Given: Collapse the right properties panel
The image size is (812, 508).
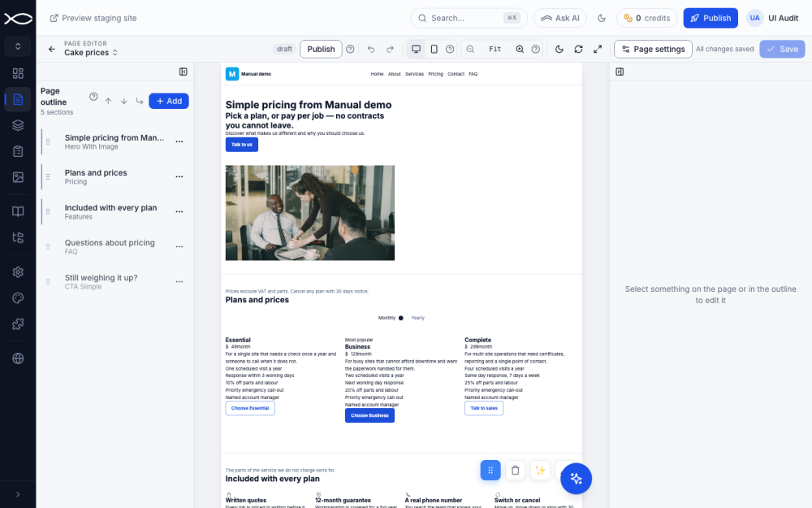Looking at the screenshot, I should point(620,72).
